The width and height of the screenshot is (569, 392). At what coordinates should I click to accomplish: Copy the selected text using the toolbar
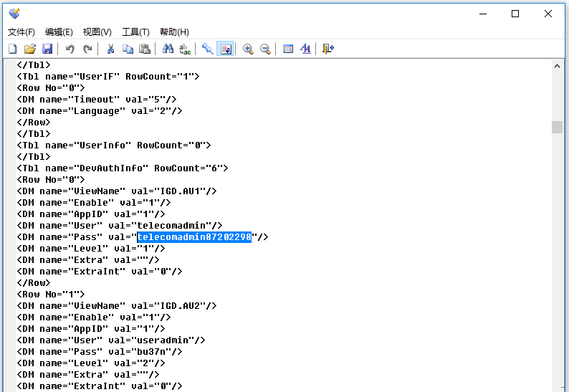coord(128,49)
